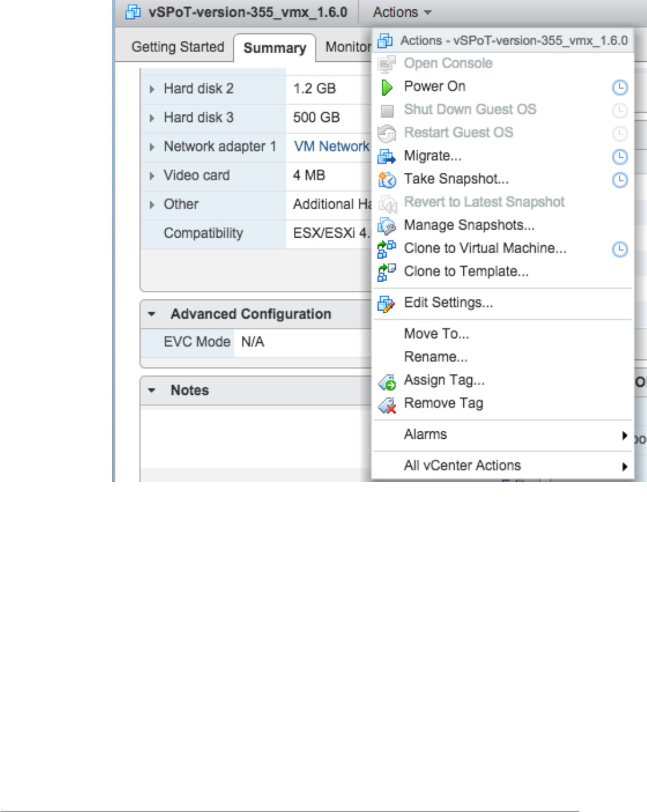Click the Revert to Latest Snapshot icon
Screen dimensions: 647x812
[x=387, y=203]
